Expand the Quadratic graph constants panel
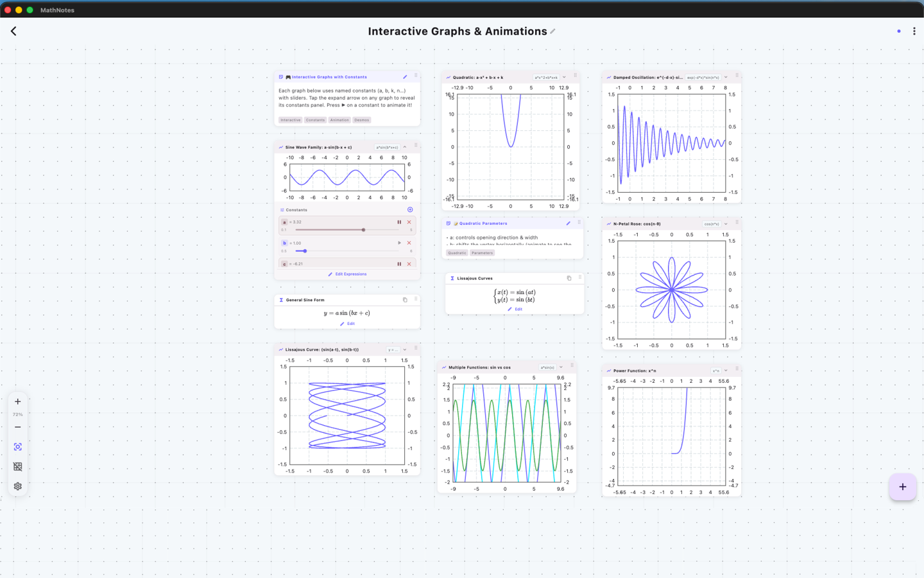924x578 pixels. tap(564, 77)
